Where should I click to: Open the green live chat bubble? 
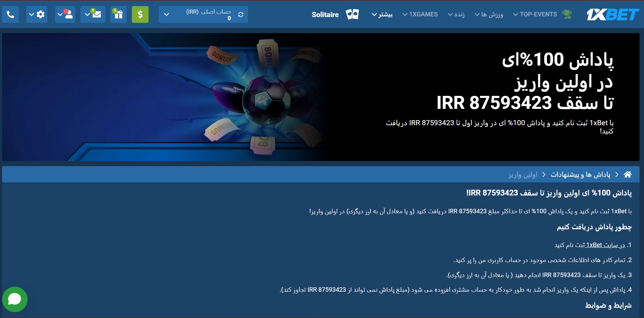click(15, 299)
